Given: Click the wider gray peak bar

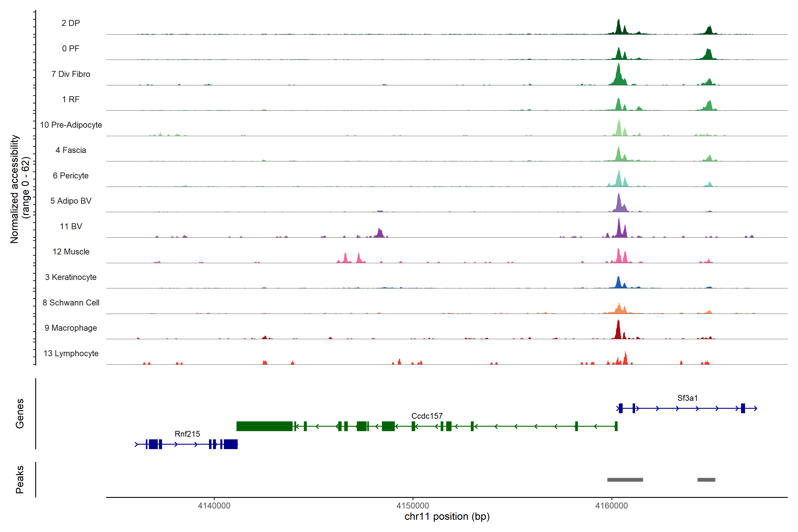Looking at the screenshot, I should pyautogui.click(x=625, y=480).
